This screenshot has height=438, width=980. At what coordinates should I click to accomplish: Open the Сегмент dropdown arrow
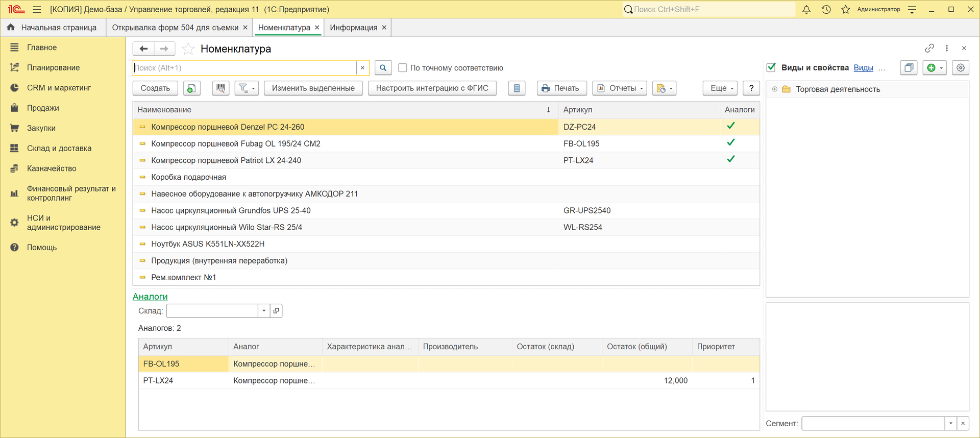[950, 423]
